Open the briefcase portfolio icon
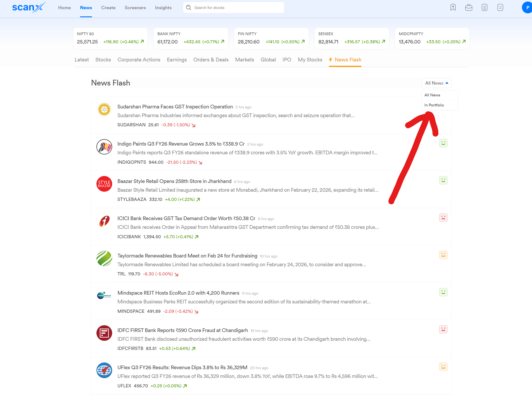The image size is (532, 395). coord(469,8)
